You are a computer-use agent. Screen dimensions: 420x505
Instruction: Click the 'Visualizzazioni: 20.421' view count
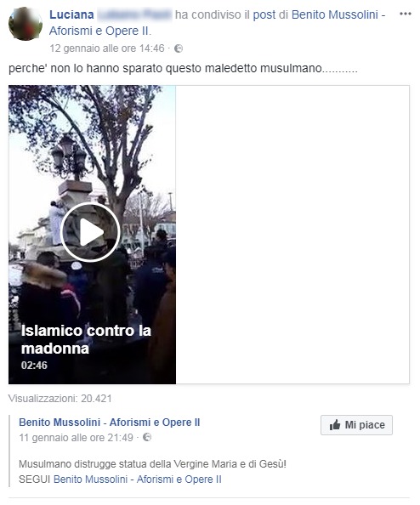click(60, 399)
